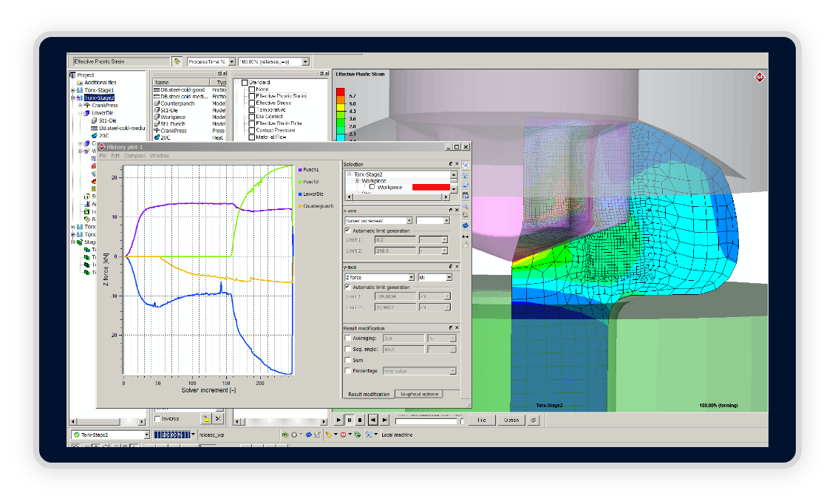Image resolution: width=835 pixels, height=504 pixels.
Task: Open the Compare menu in History plot
Action: pyautogui.click(x=134, y=156)
